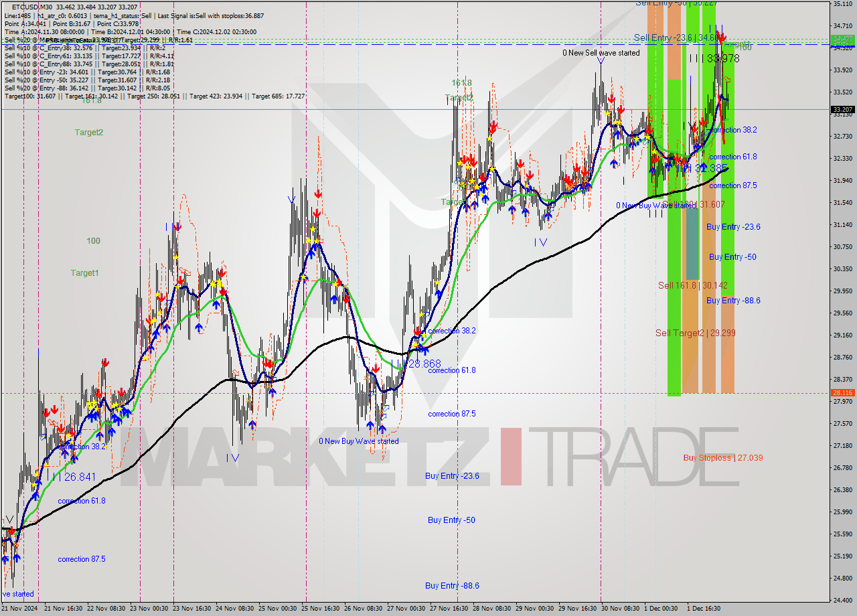
Task: Click the '0 New Sell wave started' label
Action: click(601, 52)
